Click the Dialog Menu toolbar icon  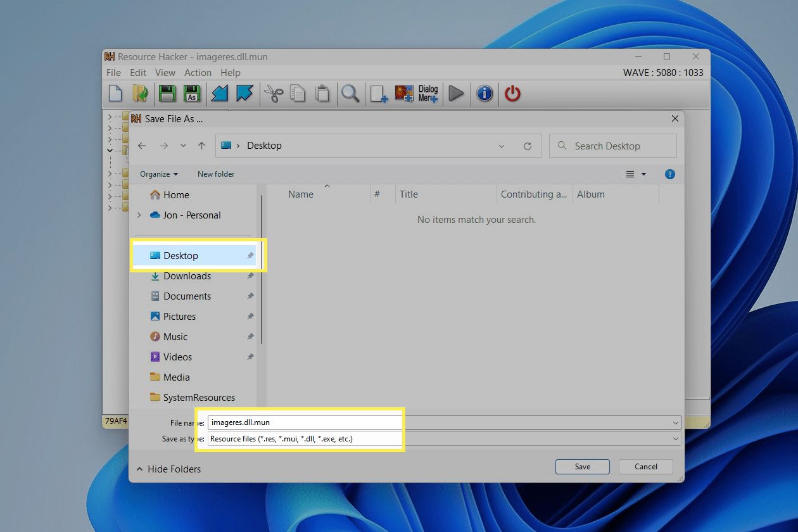point(428,94)
